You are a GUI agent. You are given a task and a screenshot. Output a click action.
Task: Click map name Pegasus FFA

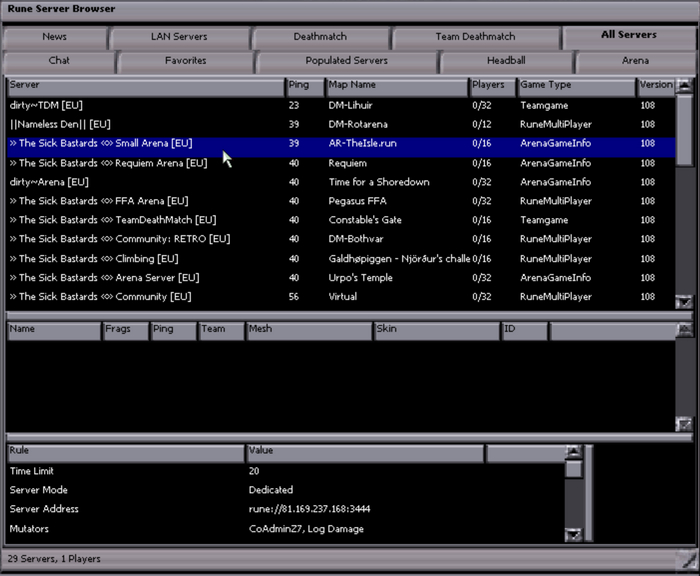358,201
